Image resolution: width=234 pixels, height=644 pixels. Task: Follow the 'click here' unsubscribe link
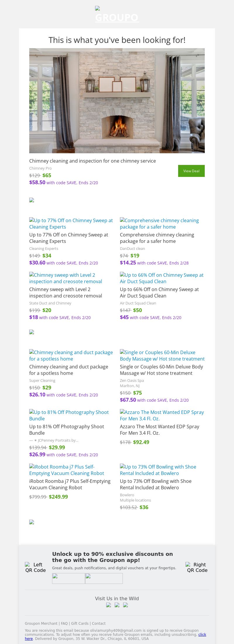click(x=202, y=634)
